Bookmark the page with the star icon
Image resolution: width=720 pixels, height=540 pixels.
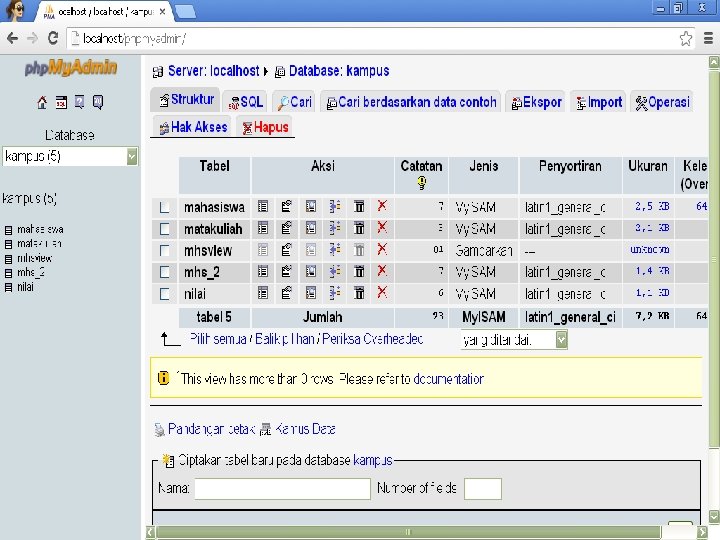(x=686, y=39)
